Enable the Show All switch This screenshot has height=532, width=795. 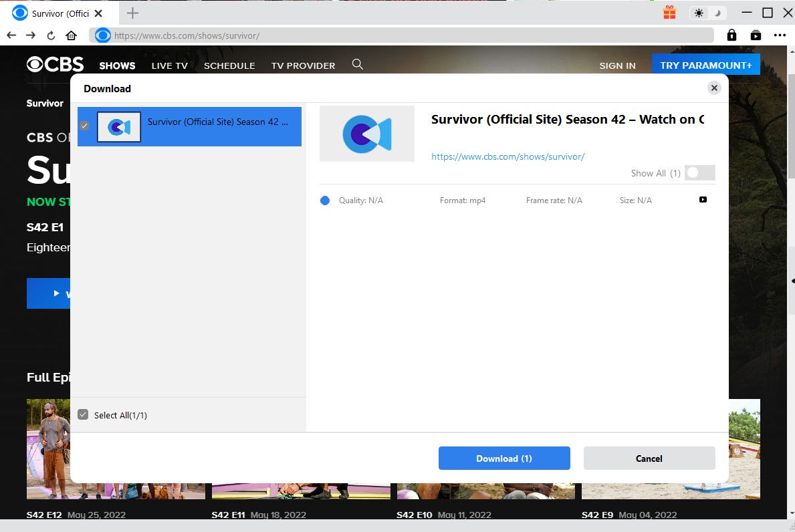699,173
